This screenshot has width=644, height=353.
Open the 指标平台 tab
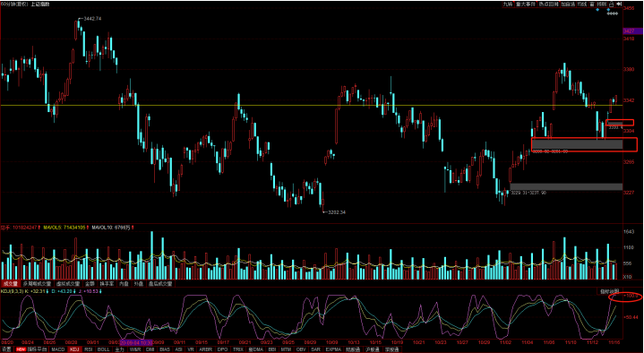point(38,349)
